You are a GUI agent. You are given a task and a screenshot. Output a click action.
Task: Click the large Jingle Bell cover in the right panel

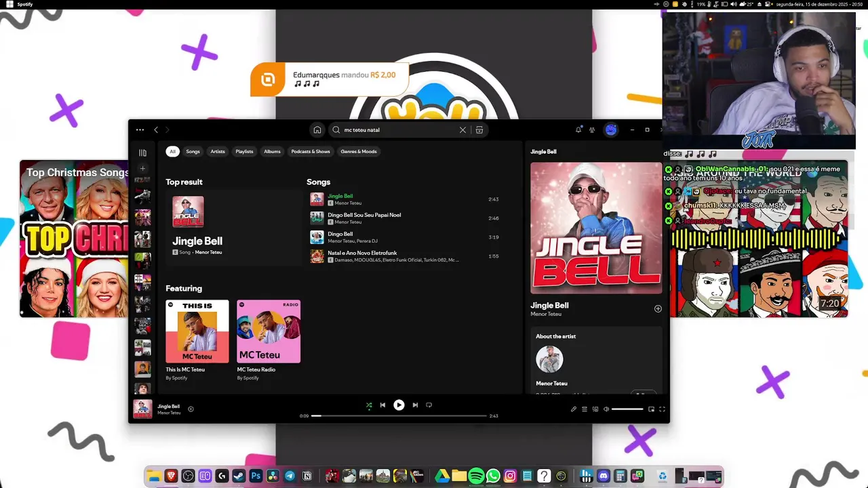coord(596,228)
